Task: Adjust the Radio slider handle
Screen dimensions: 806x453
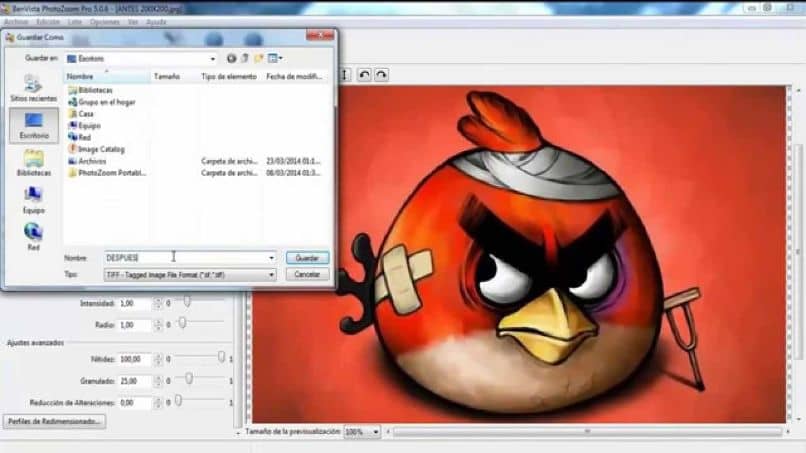Action: (182, 323)
